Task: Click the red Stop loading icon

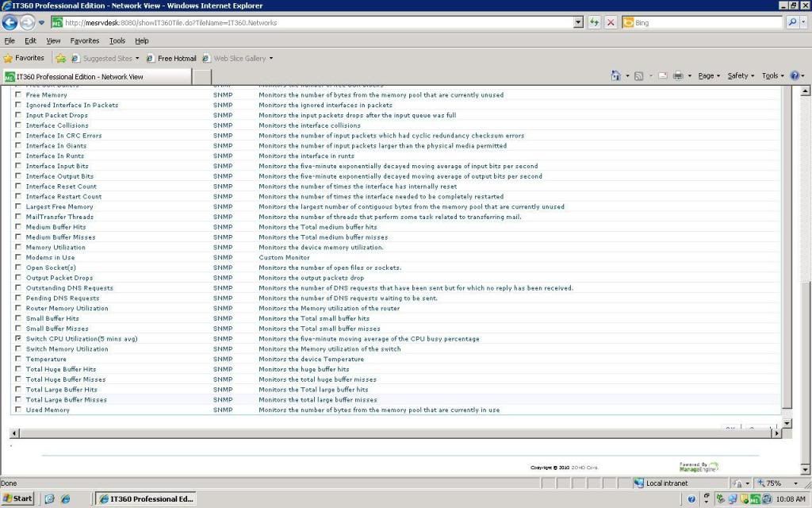Action: (611, 22)
